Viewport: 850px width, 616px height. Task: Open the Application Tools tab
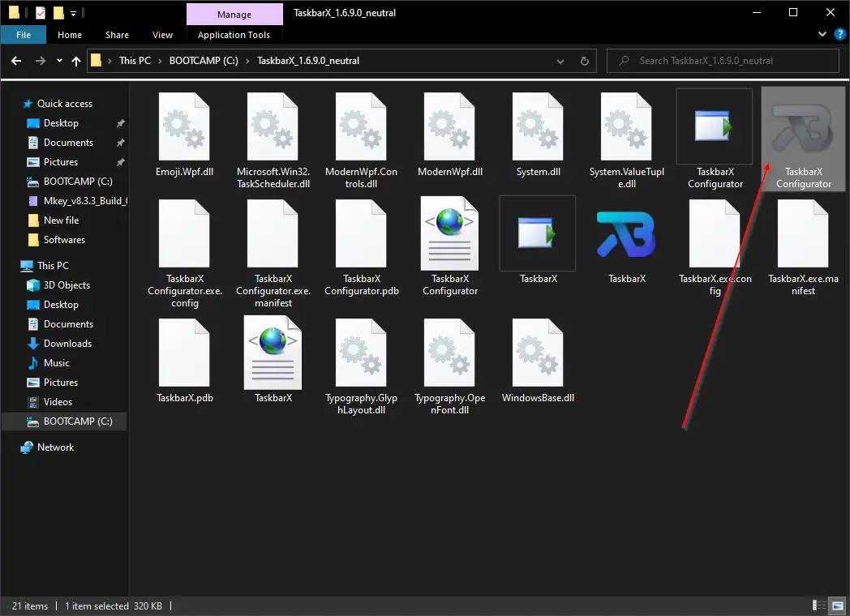234,35
